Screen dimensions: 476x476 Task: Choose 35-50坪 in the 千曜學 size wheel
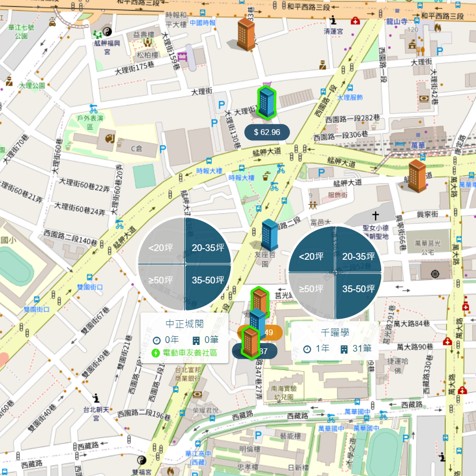[358, 289]
